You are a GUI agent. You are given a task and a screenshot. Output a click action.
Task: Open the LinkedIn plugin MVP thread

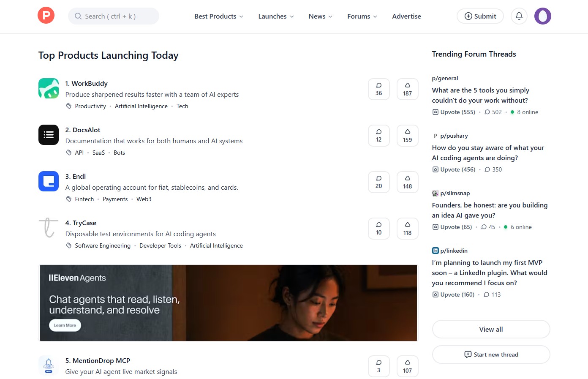pyautogui.click(x=490, y=273)
